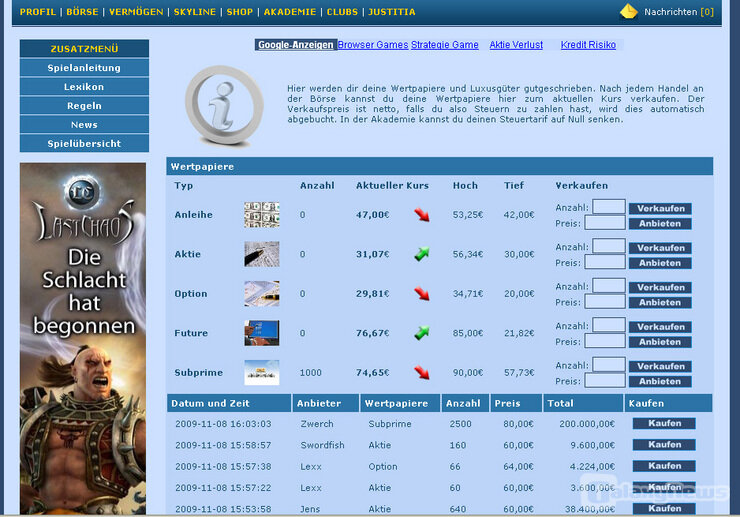The width and height of the screenshot is (740, 517).
Task: Focus the Preis field for Aktie
Action: pyautogui.click(x=605, y=262)
